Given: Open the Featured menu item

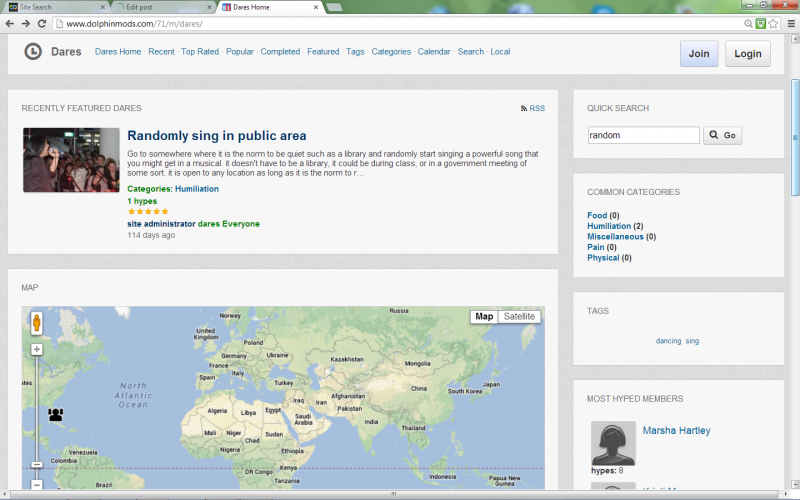Looking at the screenshot, I should pos(323,52).
